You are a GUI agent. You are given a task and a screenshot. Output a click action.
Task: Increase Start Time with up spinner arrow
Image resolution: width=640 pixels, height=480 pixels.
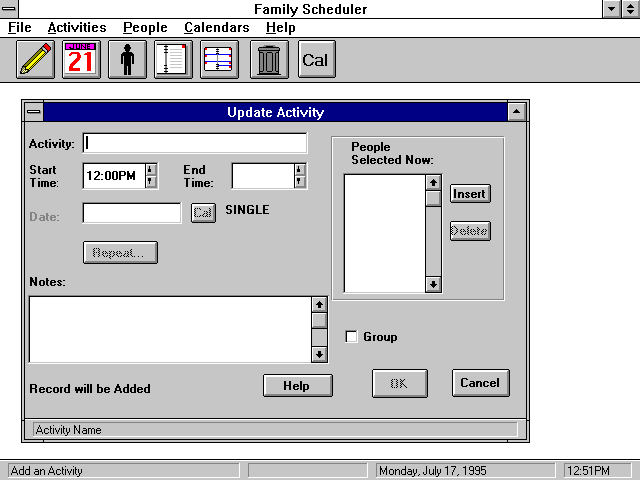coord(151,170)
